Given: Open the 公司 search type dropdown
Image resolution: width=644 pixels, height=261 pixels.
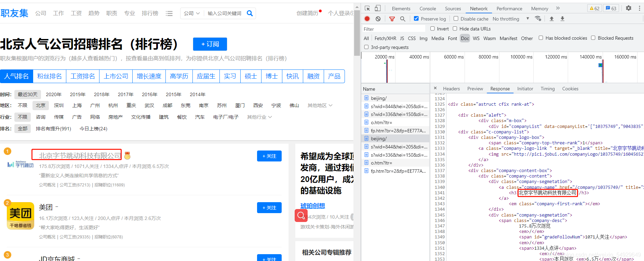Looking at the screenshot, I should [192, 13].
